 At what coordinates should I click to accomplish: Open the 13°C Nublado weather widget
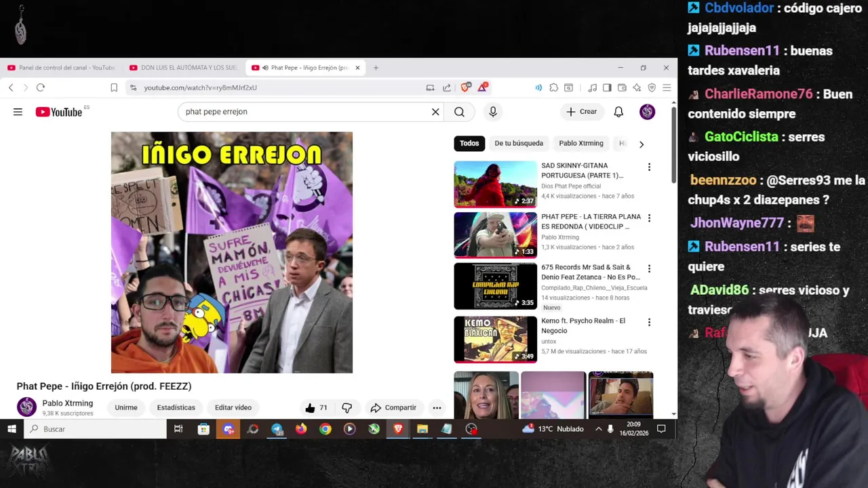tap(553, 429)
